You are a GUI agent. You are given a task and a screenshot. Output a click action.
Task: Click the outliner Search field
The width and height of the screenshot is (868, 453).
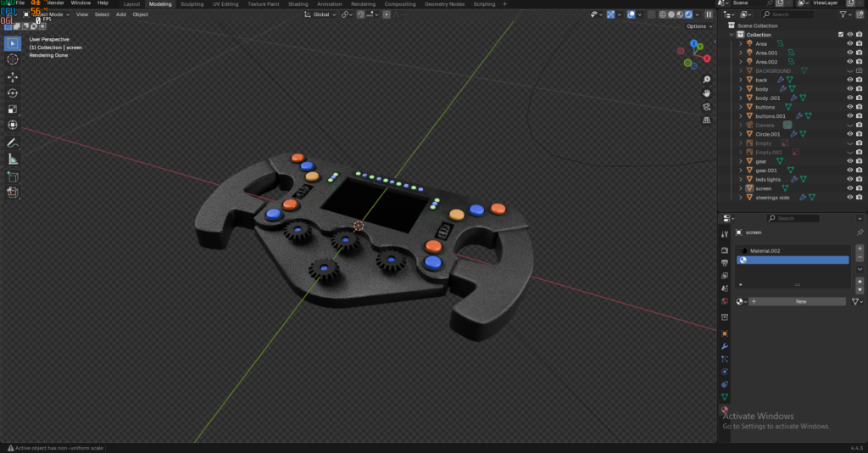(788, 14)
